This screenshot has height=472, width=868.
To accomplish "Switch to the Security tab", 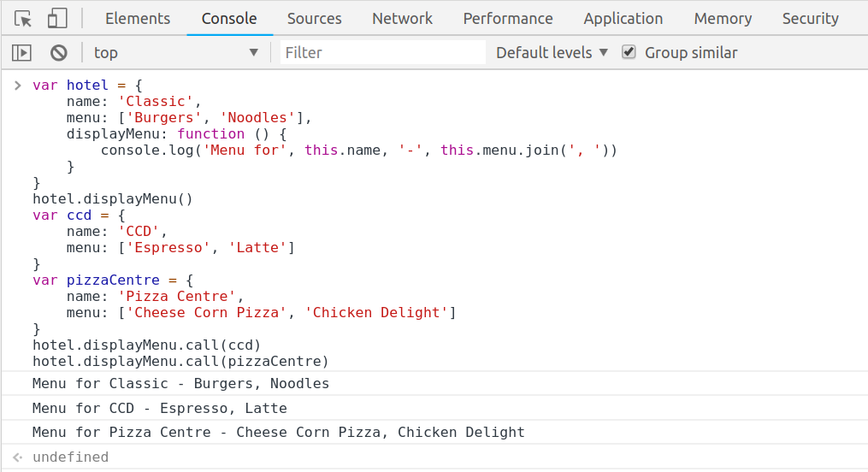I will coord(810,18).
